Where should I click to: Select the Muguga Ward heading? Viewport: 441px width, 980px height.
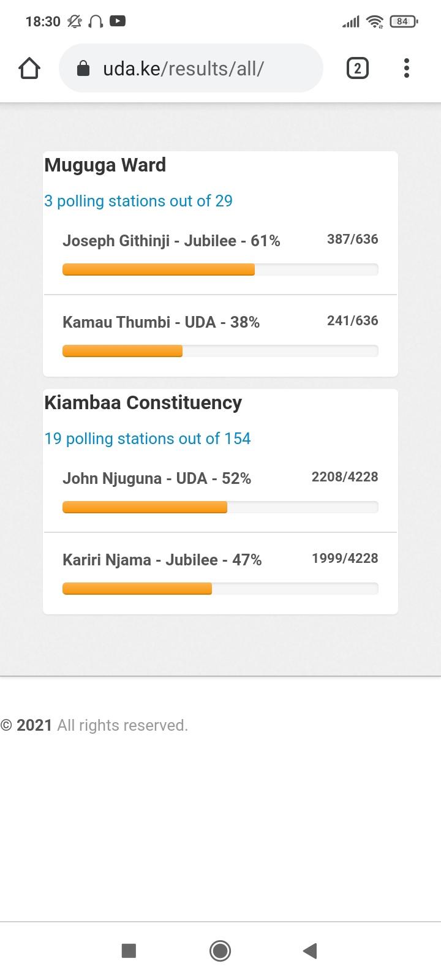105,165
